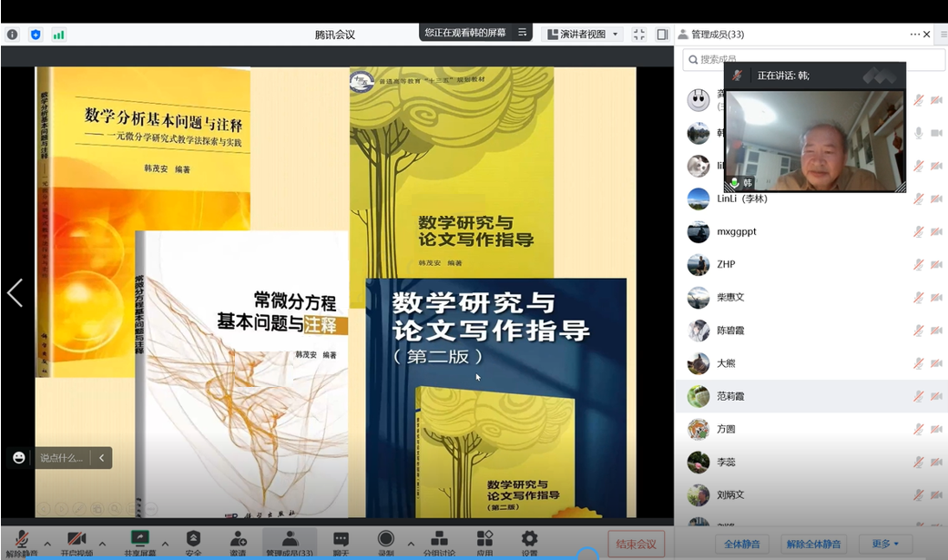Click the 邀请 (Invite) icon
Image resolution: width=948 pixels, height=560 pixels.
238,540
